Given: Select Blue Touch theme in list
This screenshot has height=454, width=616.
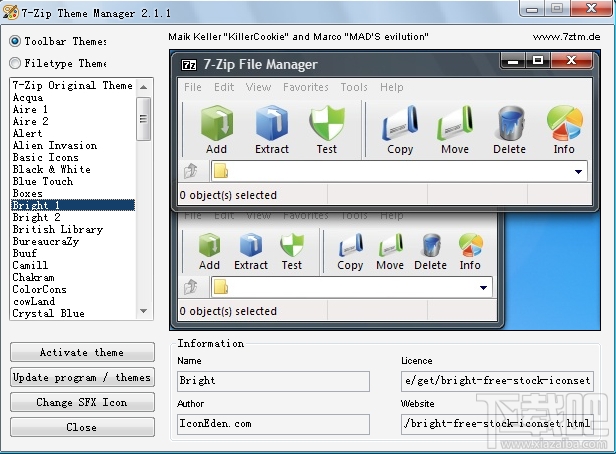Looking at the screenshot, I should (73, 181).
